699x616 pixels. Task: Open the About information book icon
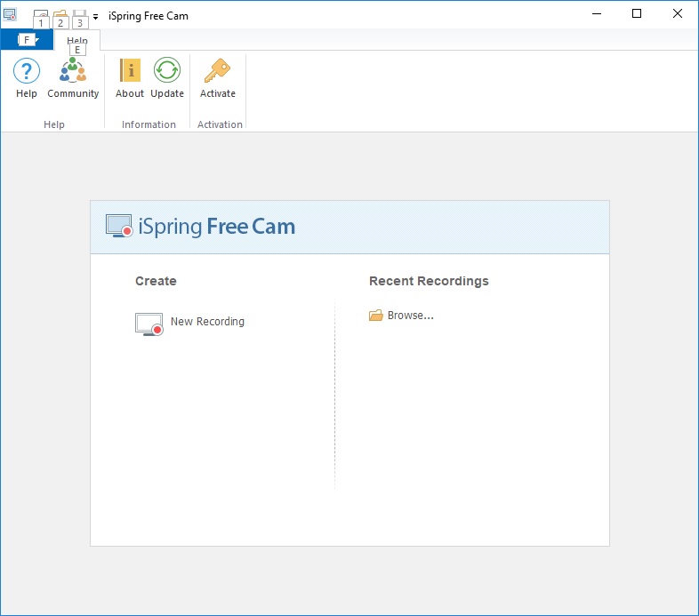click(x=130, y=71)
